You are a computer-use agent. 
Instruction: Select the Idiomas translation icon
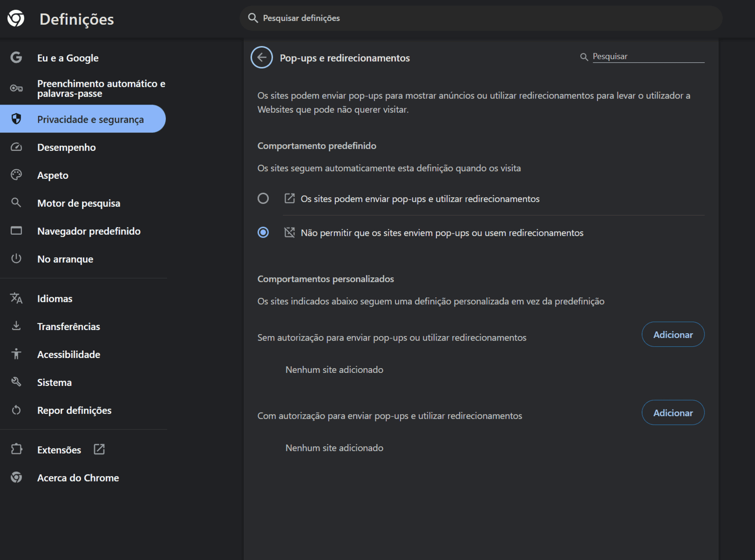coord(16,298)
